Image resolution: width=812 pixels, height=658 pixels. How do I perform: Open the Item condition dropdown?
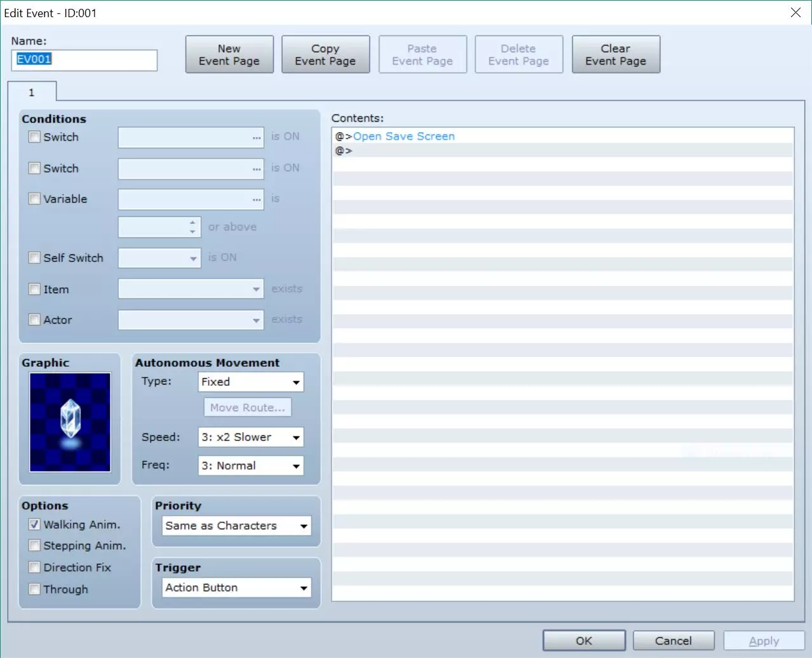[191, 289]
